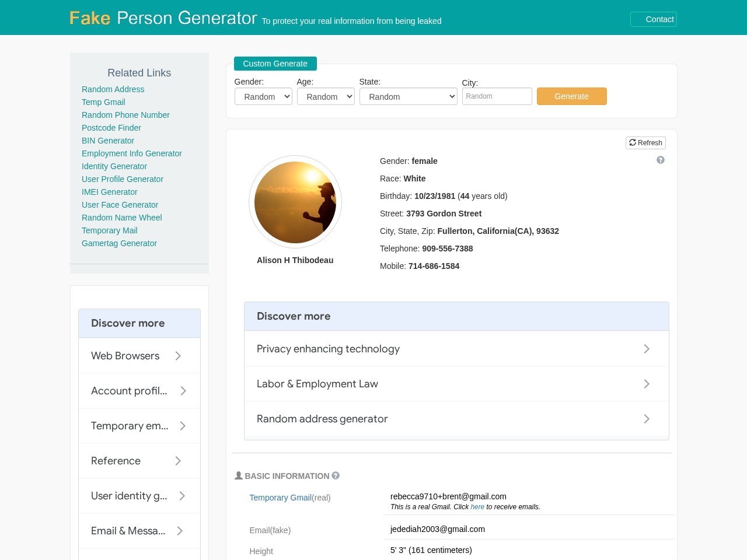Click the orange Generate button
747x560 pixels.
point(572,96)
